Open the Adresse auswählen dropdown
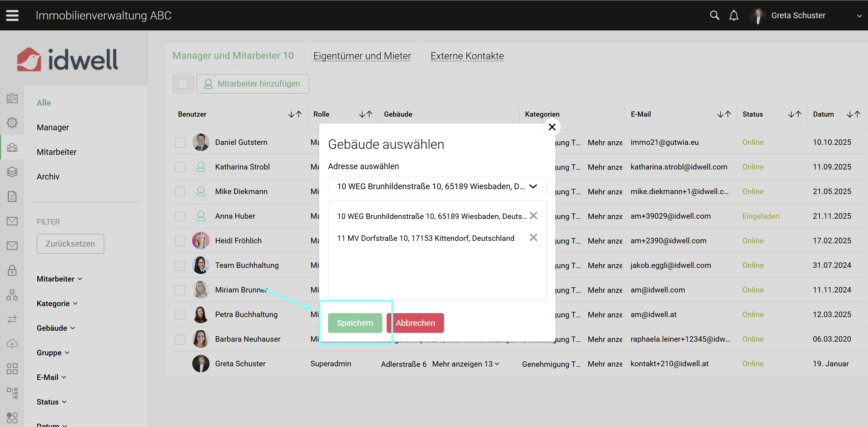868x427 pixels. click(437, 186)
